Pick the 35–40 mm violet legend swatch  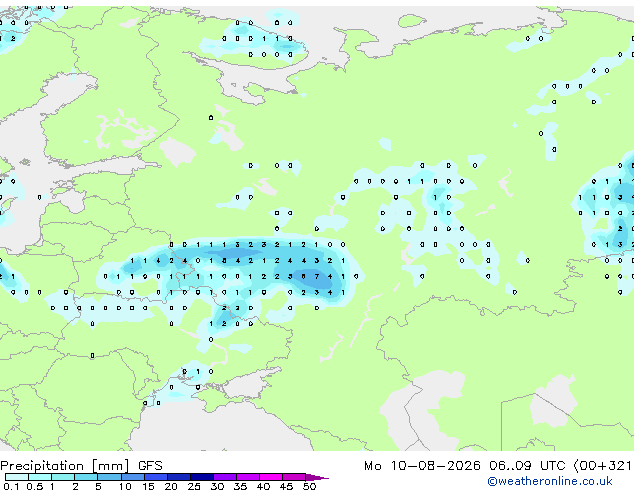pos(248,477)
